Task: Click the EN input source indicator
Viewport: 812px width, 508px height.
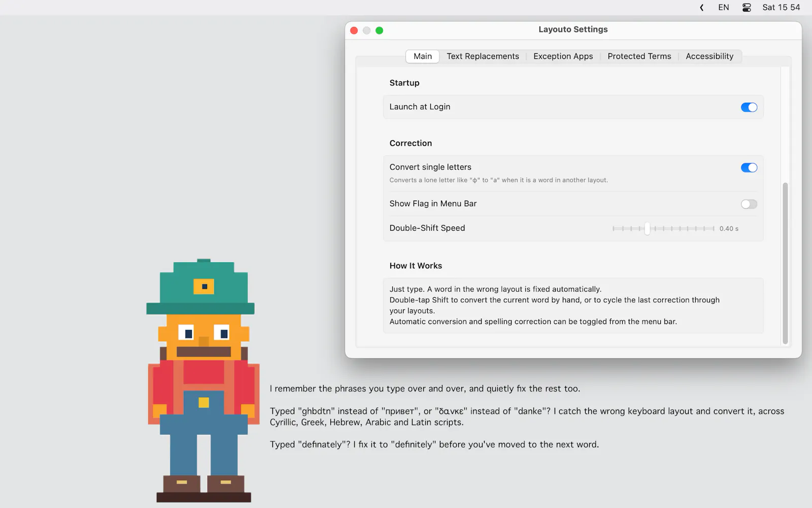Action: (724, 8)
